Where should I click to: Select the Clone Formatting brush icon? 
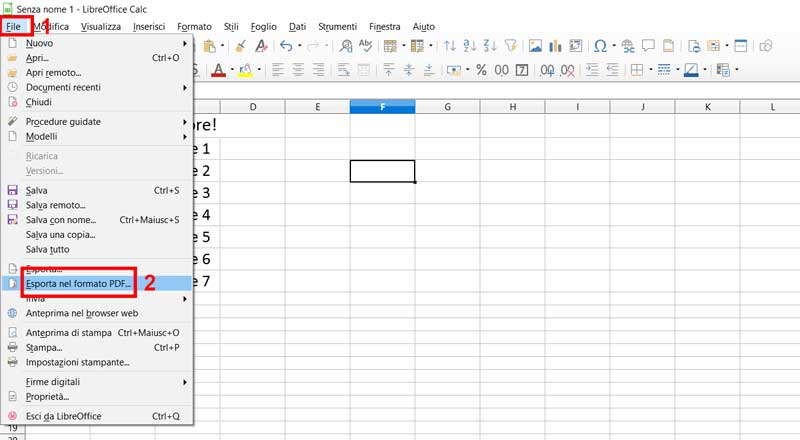tap(240, 46)
